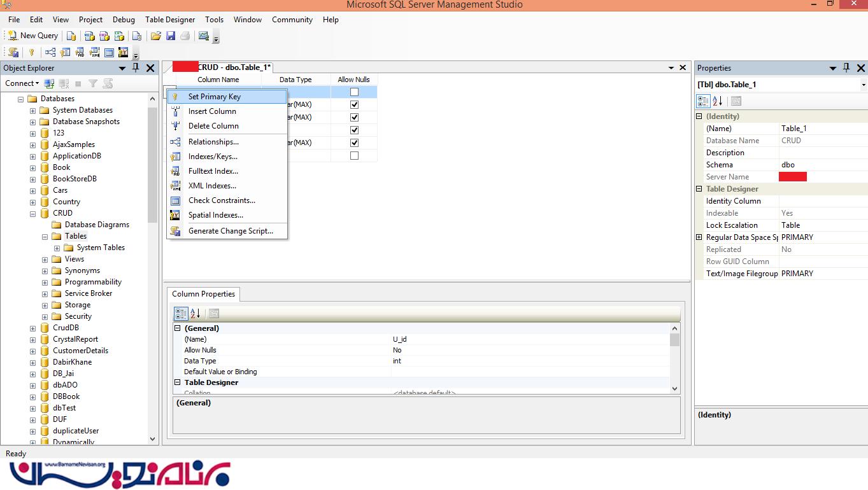Select Set Primary Key from context menu
This screenshot has height=490, width=868.
coord(214,97)
